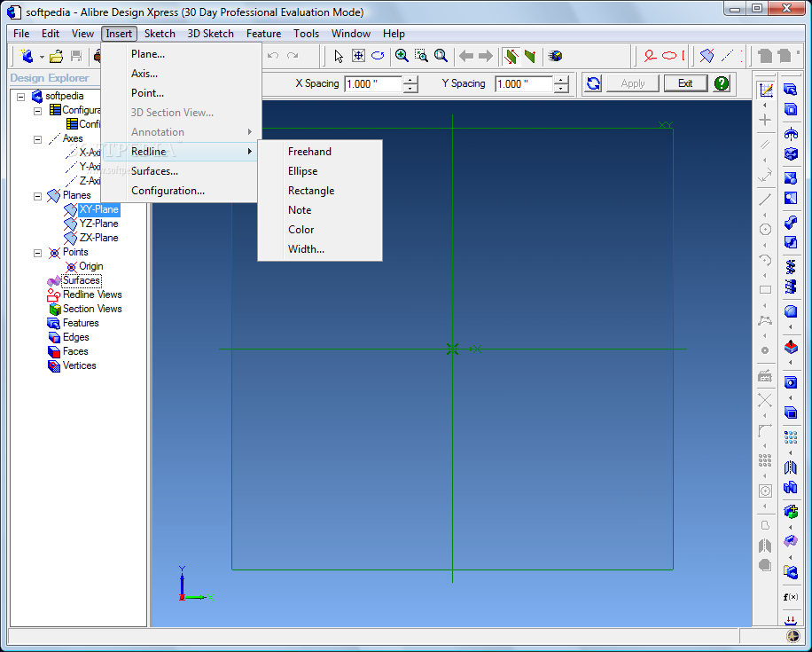Click the Exit button
The width and height of the screenshot is (812, 652).
(685, 83)
